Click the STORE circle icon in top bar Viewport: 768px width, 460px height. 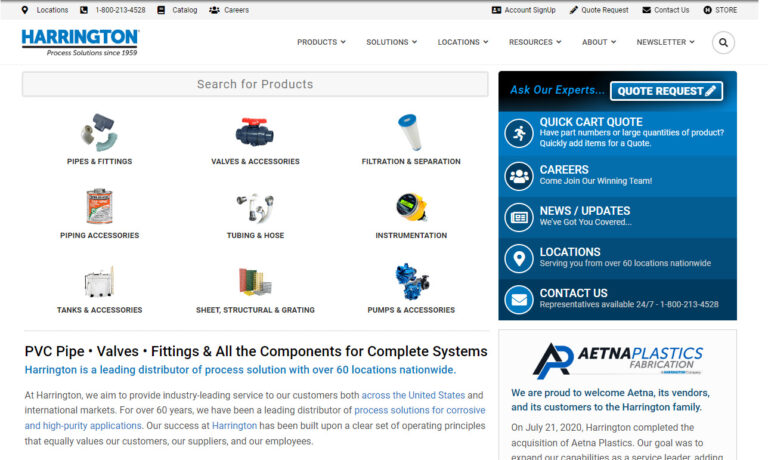pyautogui.click(x=707, y=10)
